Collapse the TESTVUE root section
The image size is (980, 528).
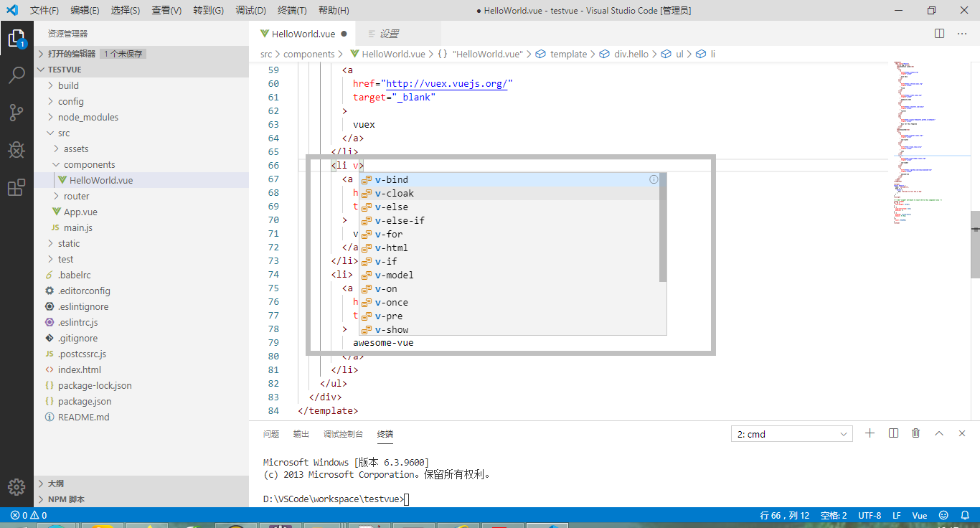coord(141,70)
